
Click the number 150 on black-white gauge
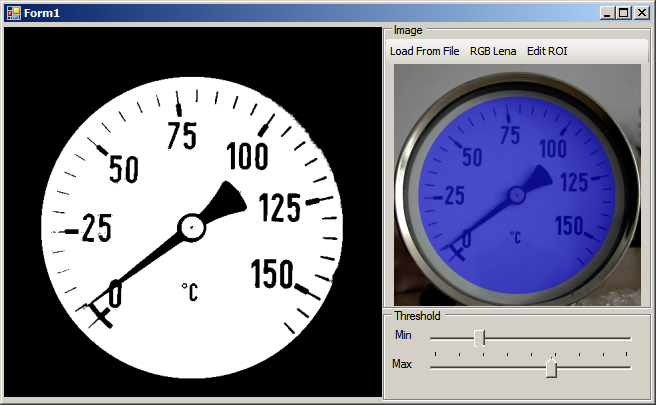[272, 273]
